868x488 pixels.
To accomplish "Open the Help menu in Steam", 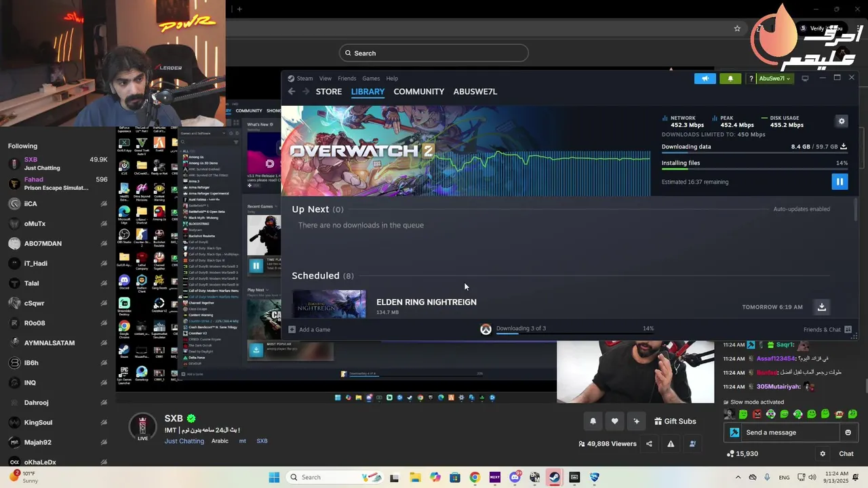I will (x=392, y=79).
